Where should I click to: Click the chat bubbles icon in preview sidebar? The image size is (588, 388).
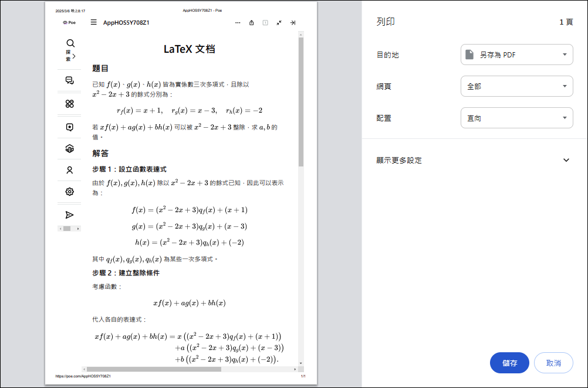pyautogui.click(x=69, y=80)
